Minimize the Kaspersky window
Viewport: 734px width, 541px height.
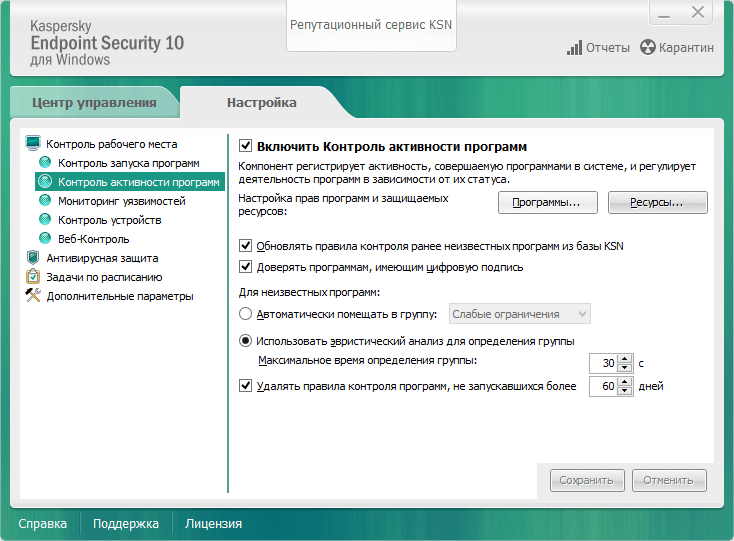click(x=664, y=14)
